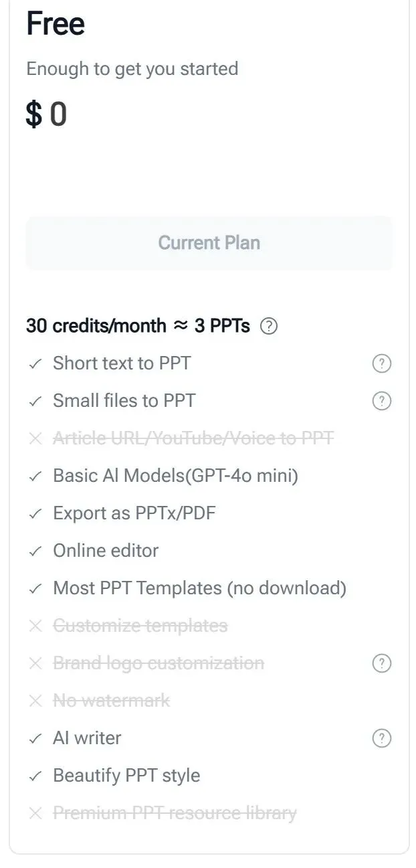Click Enough to get you started text
The height and width of the screenshot is (868, 416).
coord(132,69)
